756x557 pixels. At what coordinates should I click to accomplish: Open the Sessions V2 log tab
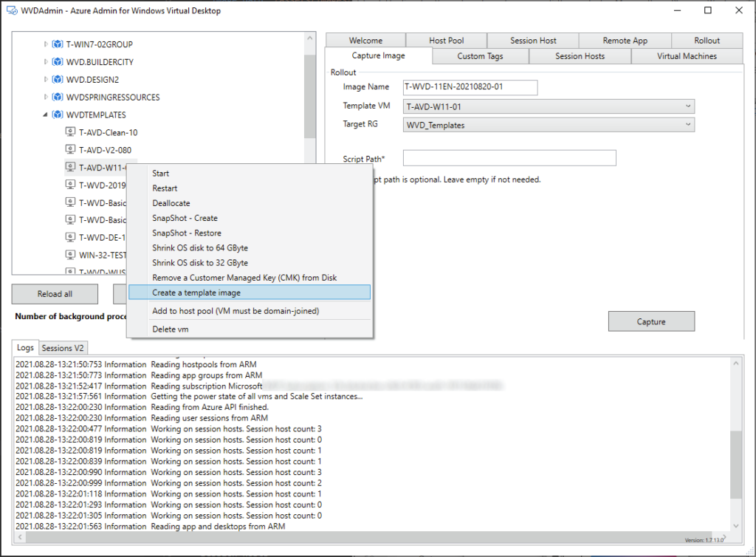point(63,348)
